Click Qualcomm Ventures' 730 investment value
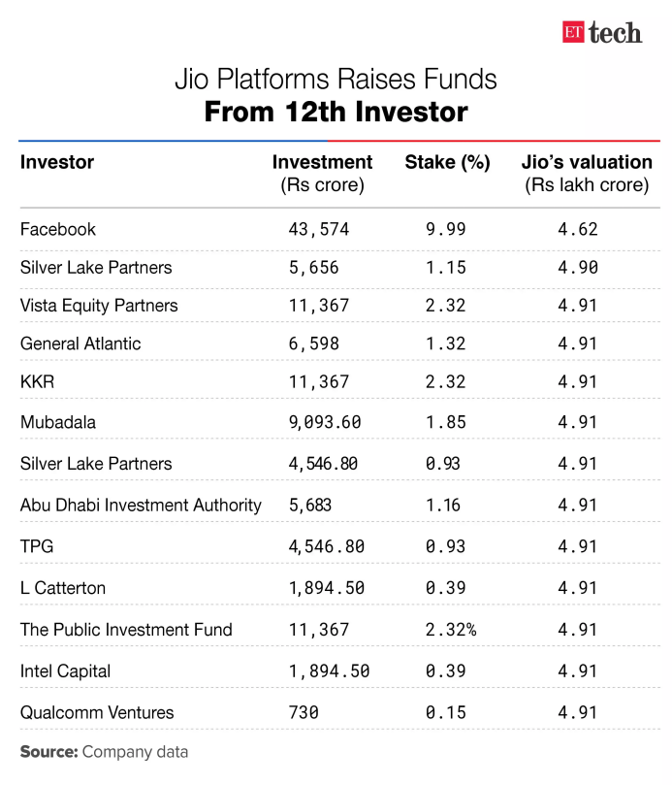This screenshot has height=785, width=672. (304, 712)
